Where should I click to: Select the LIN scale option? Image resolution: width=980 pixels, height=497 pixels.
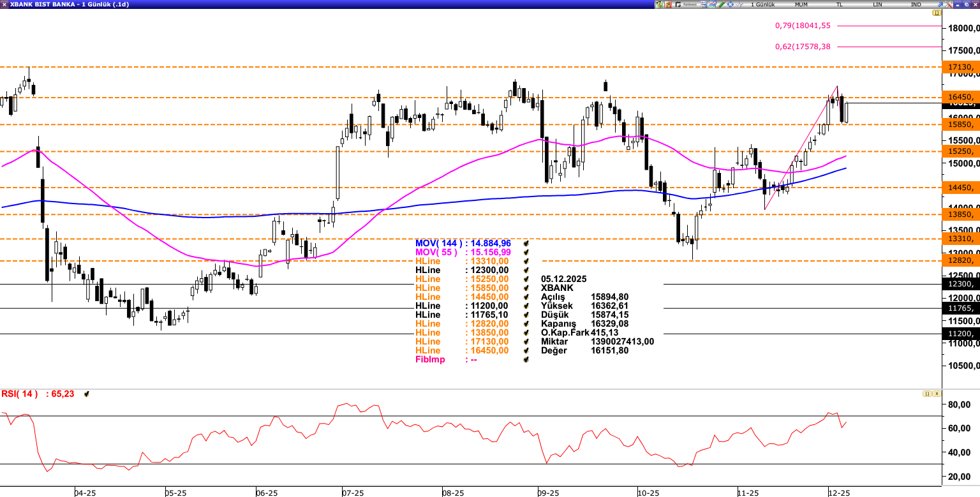click(877, 4)
